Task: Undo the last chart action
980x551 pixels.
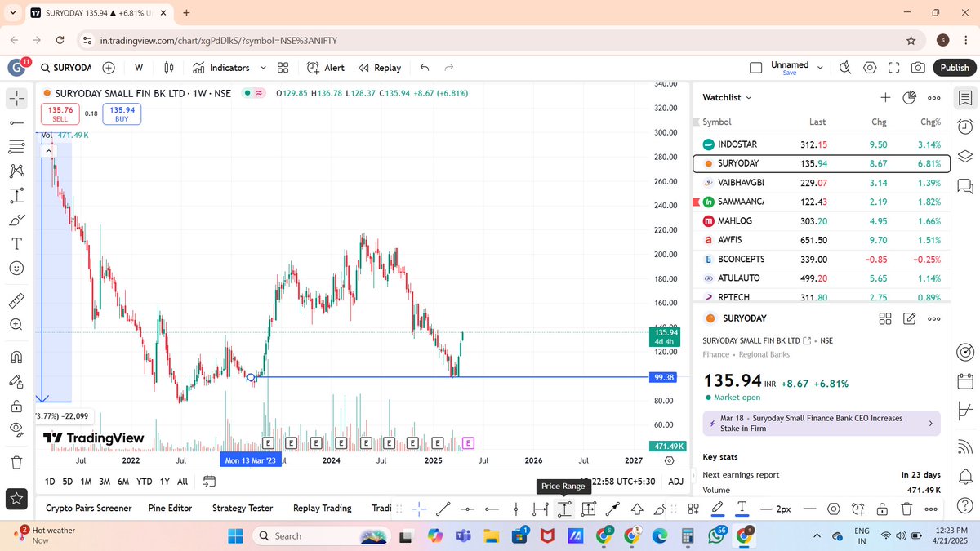Action: pos(424,68)
